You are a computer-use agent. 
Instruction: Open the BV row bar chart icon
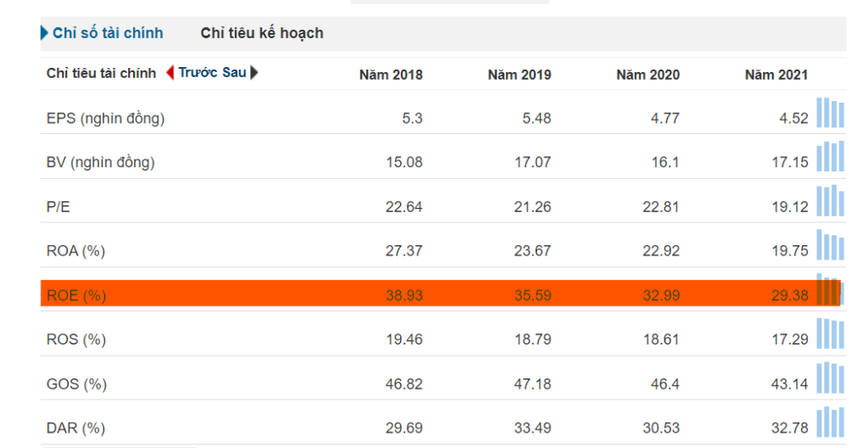831,156
